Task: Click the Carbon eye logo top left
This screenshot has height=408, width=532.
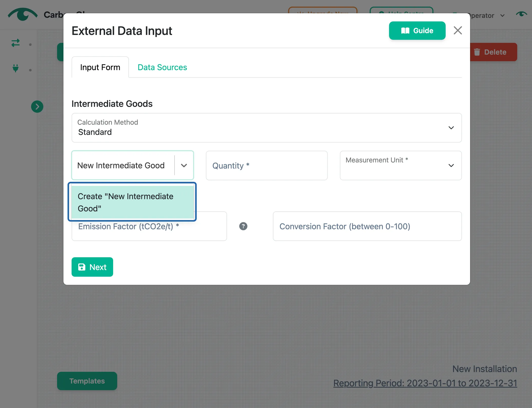Action: 23,14
